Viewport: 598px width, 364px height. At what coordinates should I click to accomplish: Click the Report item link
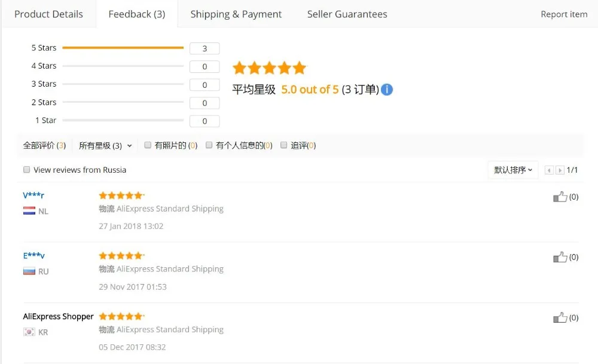click(x=564, y=14)
